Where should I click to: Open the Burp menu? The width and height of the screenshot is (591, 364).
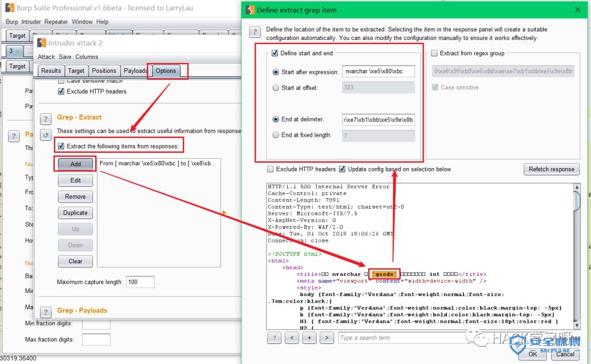11,22
